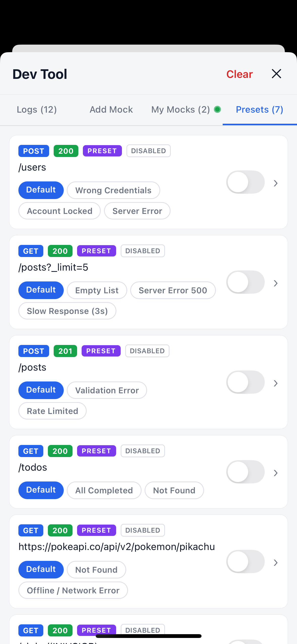Open details chevron for POST /posts preset

[276, 383]
